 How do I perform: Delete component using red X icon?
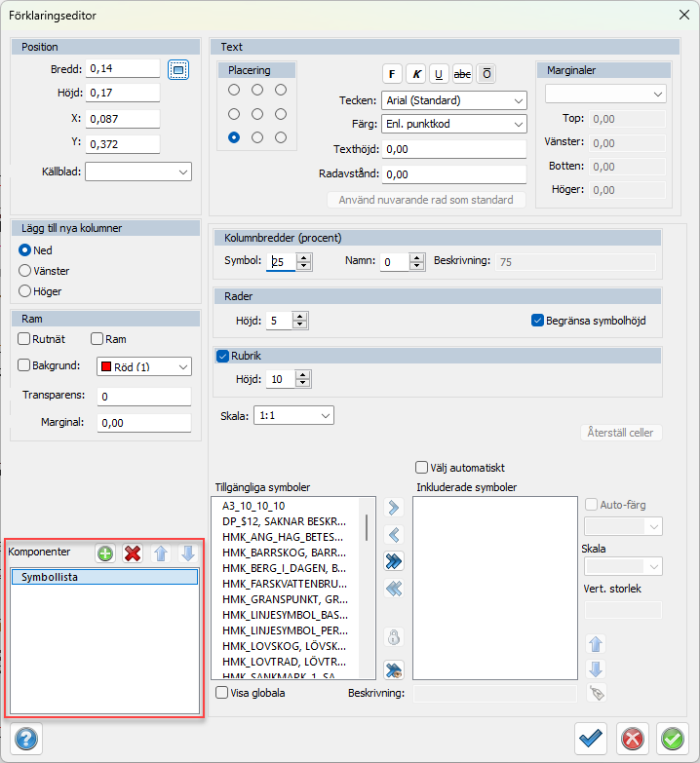click(x=133, y=553)
